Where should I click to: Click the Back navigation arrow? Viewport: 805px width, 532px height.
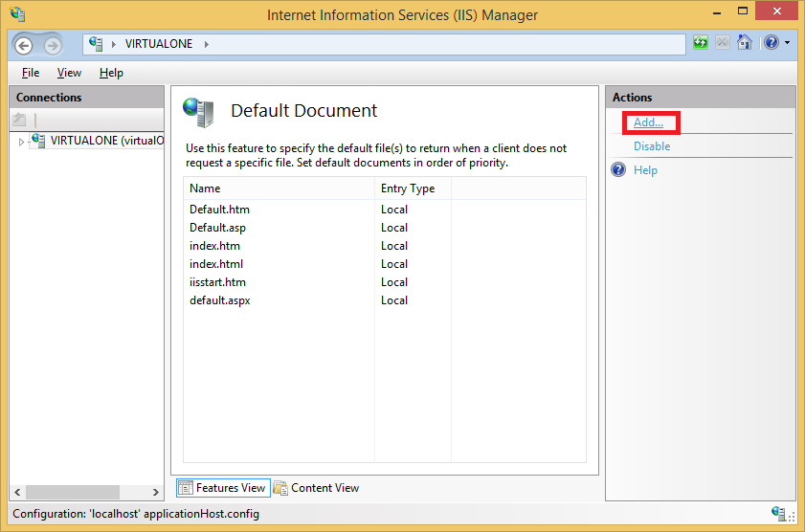24,46
